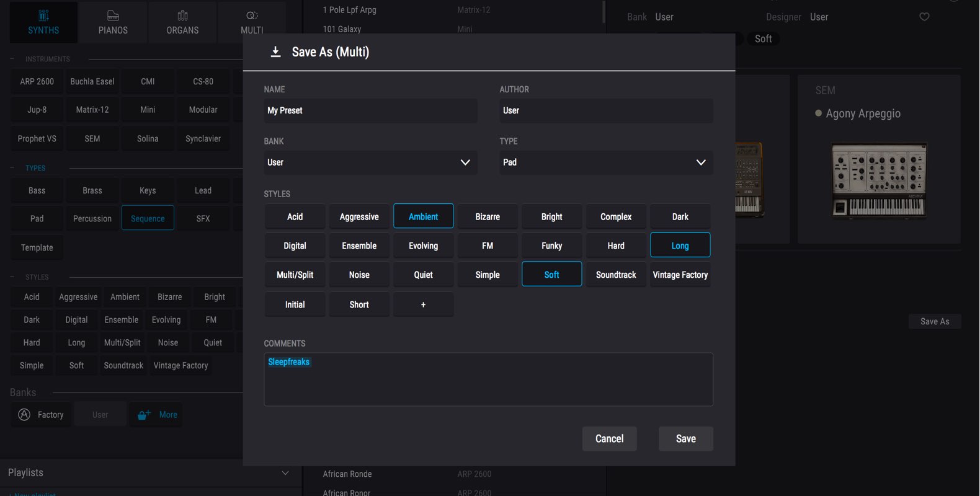Click the heart favorite icon

coord(924,17)
